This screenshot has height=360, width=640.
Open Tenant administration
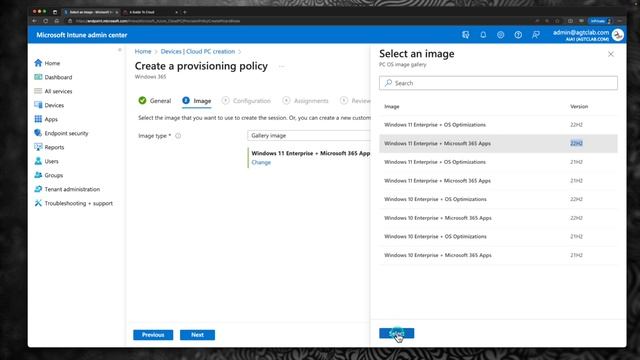pyautogui.click(x=67, y=189)
